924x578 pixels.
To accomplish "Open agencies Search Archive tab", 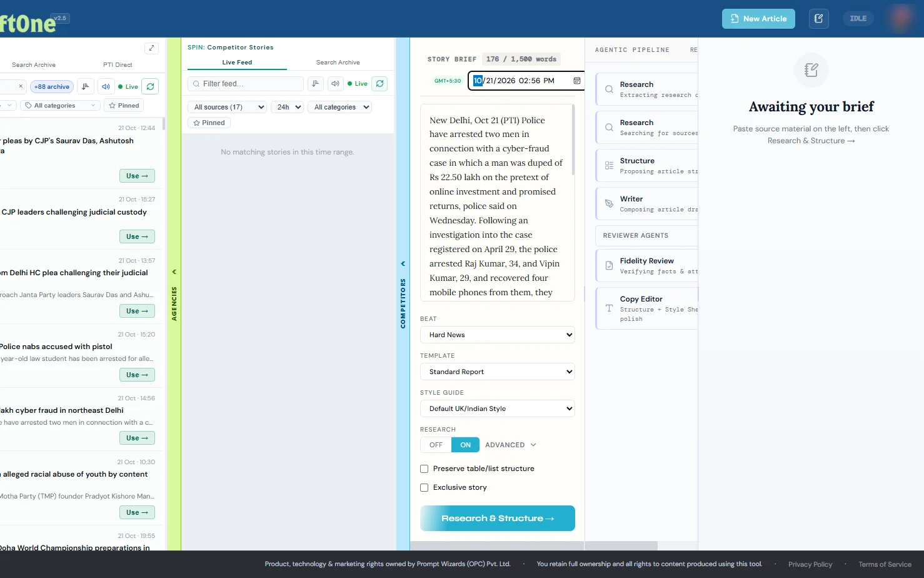I will tap(34, 65).
